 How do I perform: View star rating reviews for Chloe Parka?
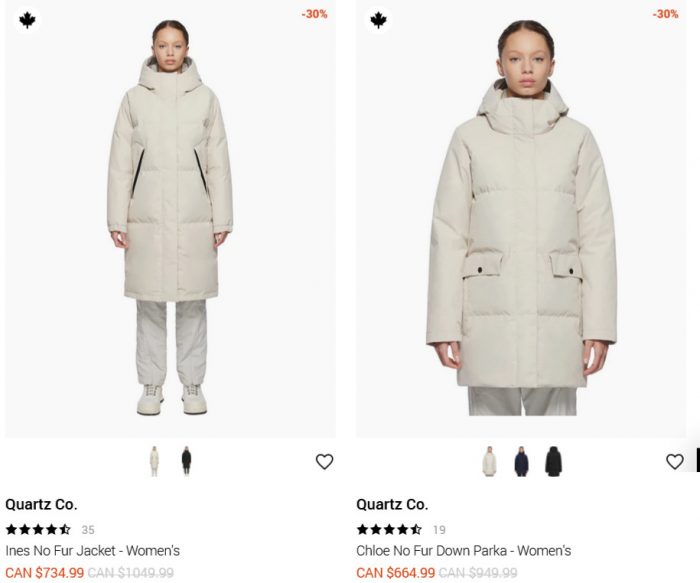coord(389,529)
